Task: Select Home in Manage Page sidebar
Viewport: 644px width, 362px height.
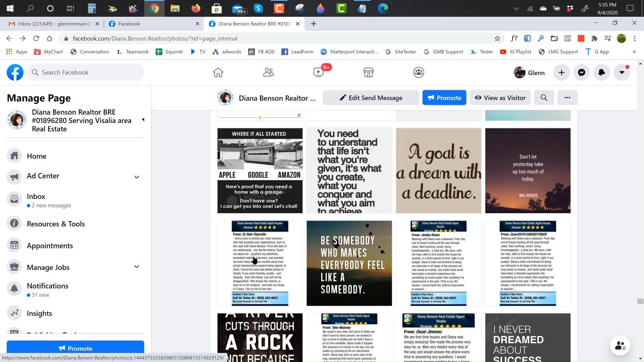Action: point(75,156)
